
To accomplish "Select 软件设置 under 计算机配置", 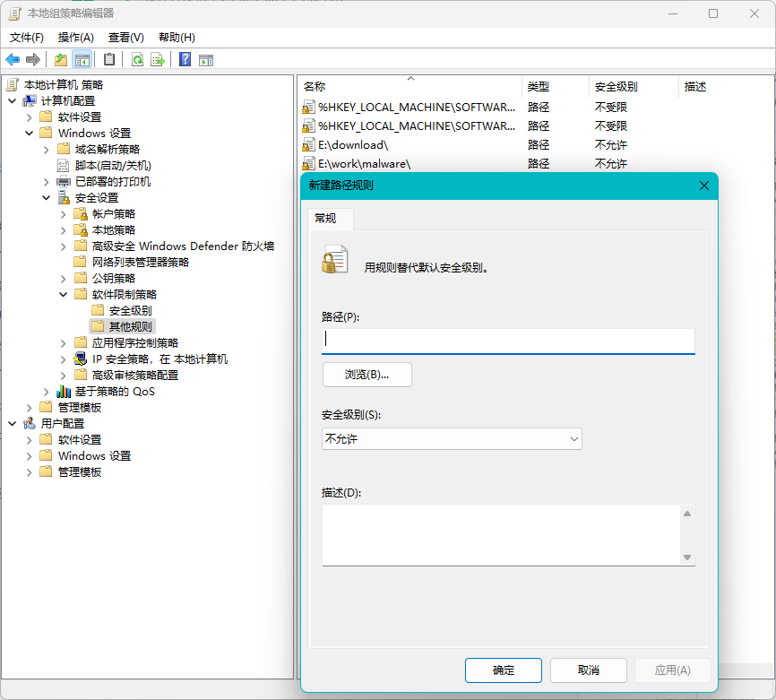I will click(x=79, y=117).
